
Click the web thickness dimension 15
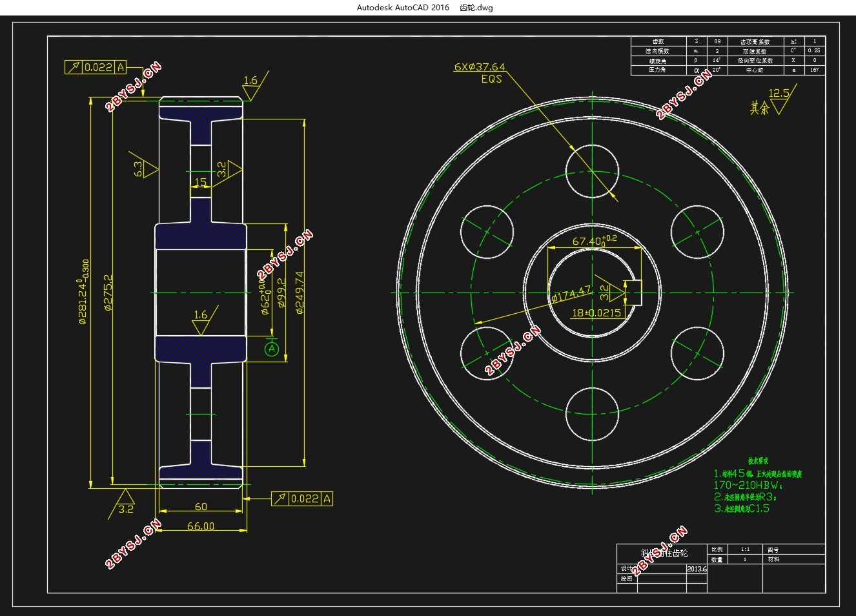[200, 183]
